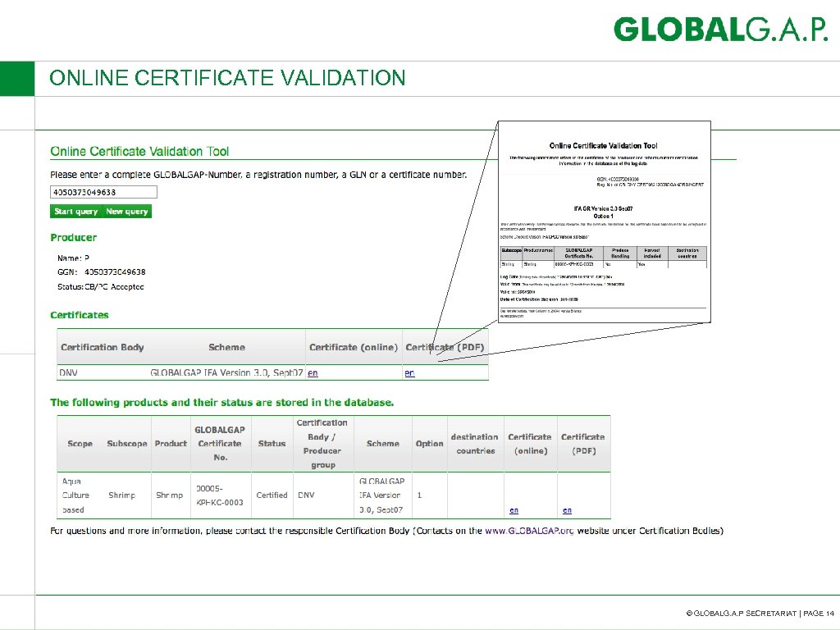Open the Shrimp product online certificate 'en' link

pyautogui.click(x=514, y=510)
